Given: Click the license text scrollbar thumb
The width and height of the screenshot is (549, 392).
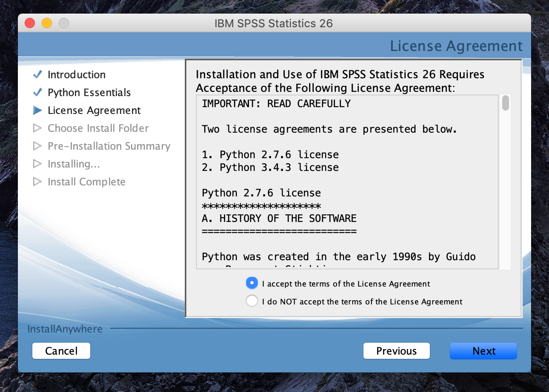Looking at the screenshot, I should [505, 103].
